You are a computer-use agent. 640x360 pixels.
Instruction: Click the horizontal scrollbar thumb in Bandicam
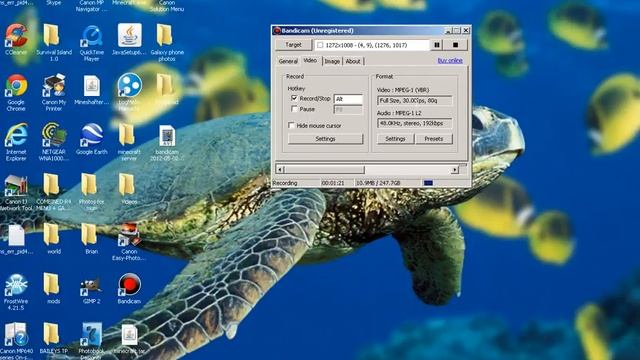click(x=324, y=169)
